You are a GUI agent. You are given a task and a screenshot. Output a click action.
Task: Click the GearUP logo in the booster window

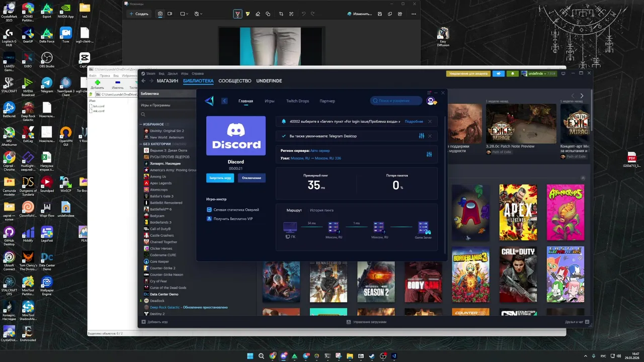[x=209, y=101]
